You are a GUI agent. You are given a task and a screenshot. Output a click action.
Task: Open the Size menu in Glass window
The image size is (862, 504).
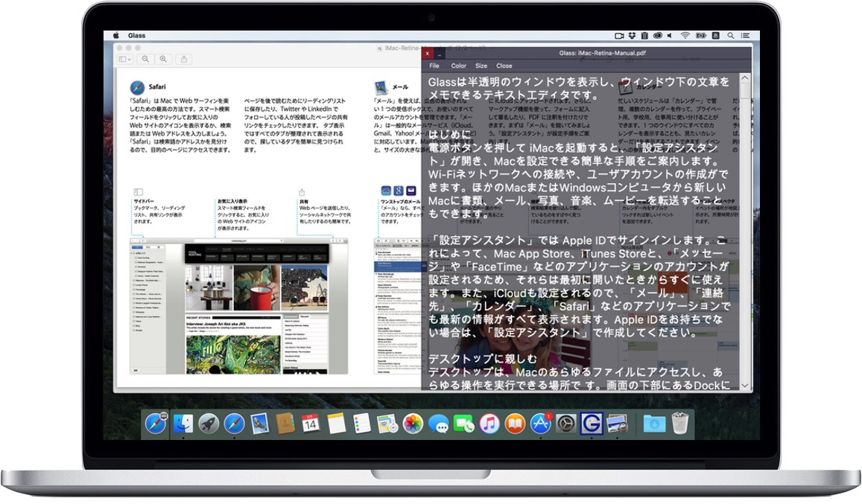coord(481,66)
